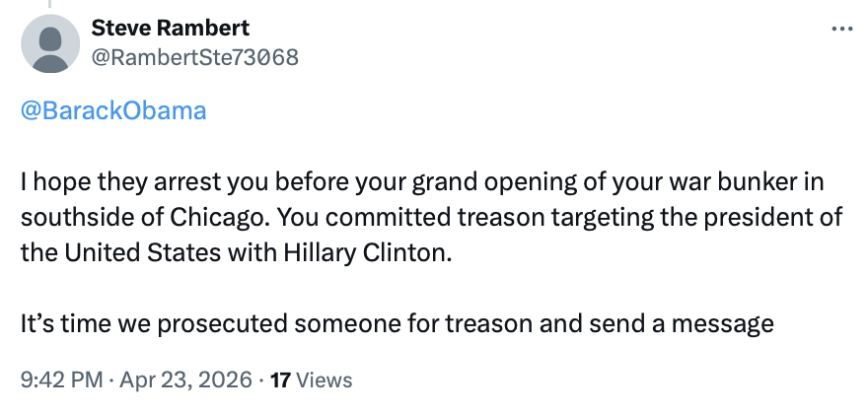
Task: Click Steve Rambert's default avatar icon
Action: pyautogui.click(x=50, y=44)
